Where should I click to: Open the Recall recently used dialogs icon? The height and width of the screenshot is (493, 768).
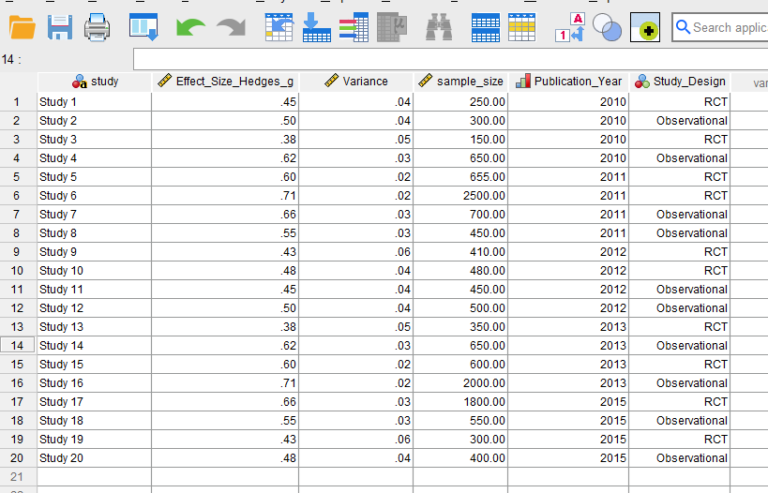(144, 28)
